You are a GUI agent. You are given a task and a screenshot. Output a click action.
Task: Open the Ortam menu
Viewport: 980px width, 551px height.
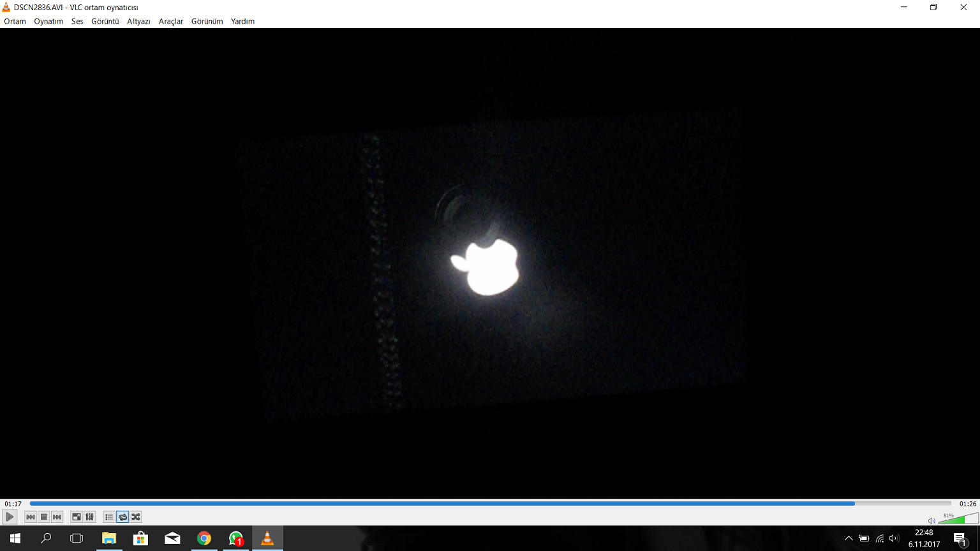[x=15, y=21]
